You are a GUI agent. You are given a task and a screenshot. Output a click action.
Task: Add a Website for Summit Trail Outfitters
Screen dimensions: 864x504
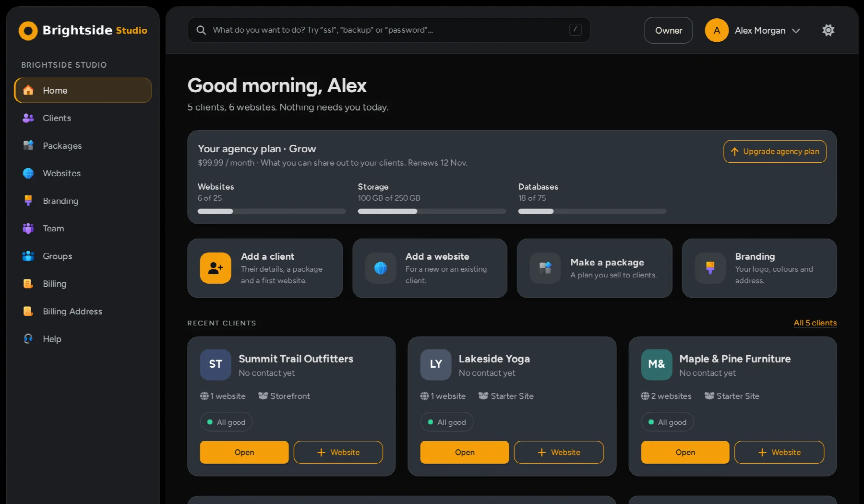coord(338,452)
